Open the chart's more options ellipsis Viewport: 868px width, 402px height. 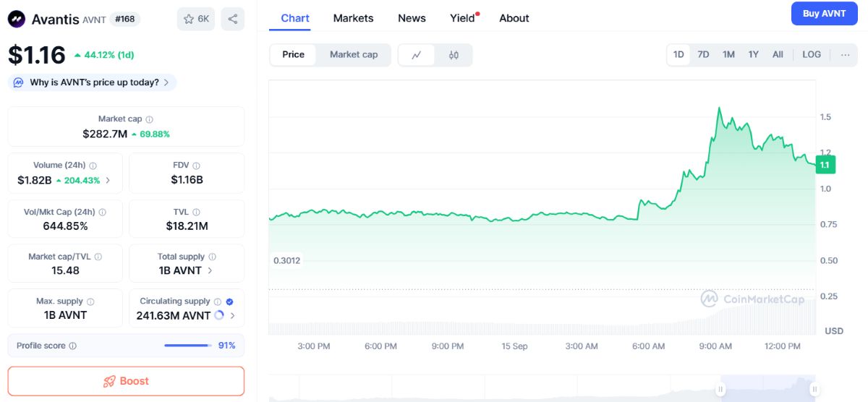pyautogui.click(x=845, y=54)
